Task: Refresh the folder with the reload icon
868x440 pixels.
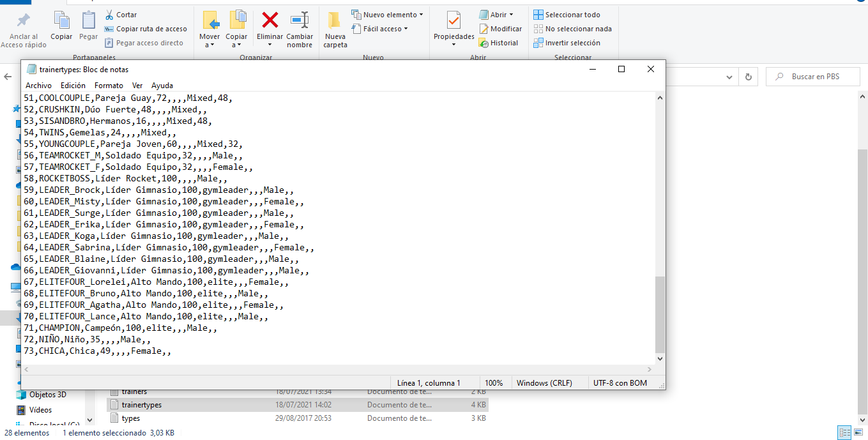Action: click(748, 77)
